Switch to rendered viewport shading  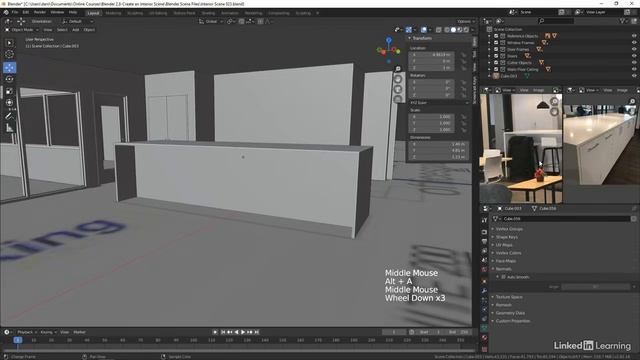click(x=466, y=30)
